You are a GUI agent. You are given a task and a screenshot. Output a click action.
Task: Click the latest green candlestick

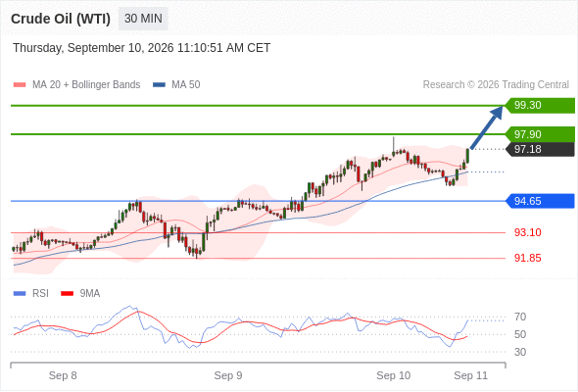click(467, 156)
